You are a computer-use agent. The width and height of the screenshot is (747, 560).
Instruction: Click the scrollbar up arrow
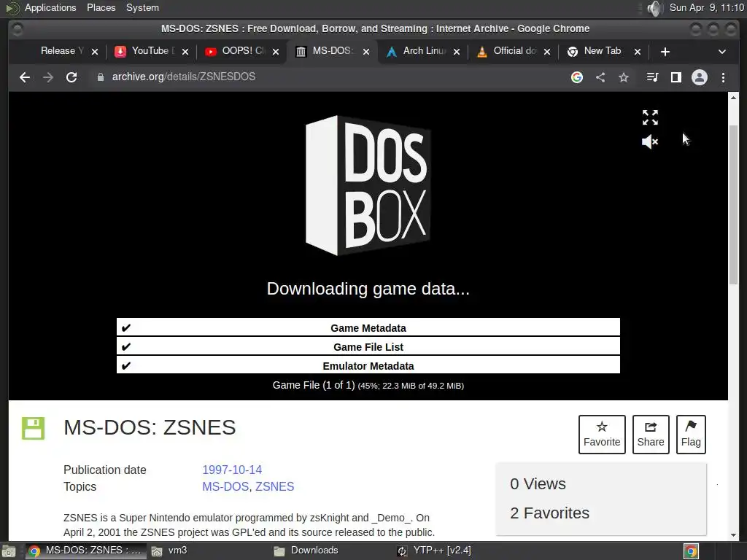coord(733,98)
